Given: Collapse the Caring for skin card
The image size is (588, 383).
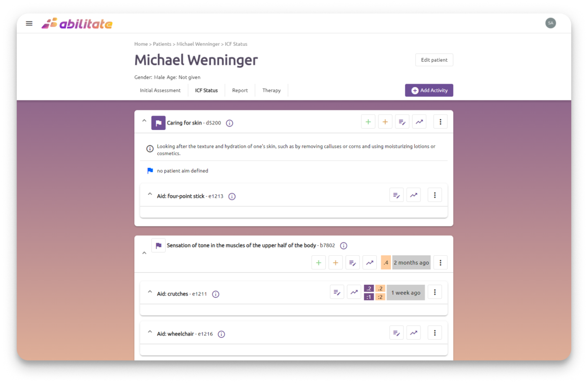Looking at the screenshot, I should [x=144, y=121].
